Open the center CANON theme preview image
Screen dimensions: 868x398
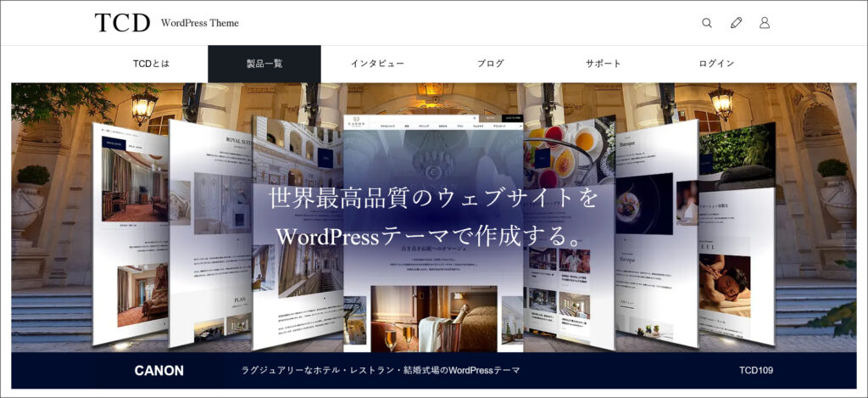[432, 289]
